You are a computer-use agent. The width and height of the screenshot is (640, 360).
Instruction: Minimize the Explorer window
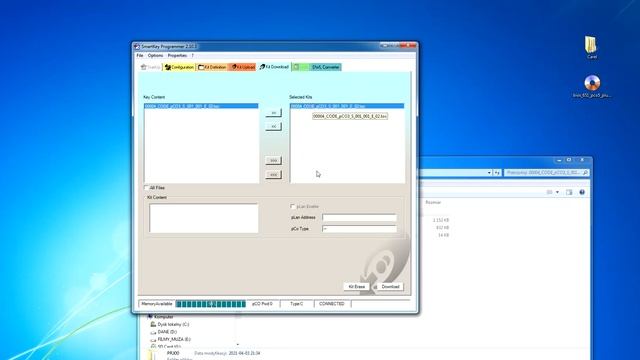coord(559,160)
